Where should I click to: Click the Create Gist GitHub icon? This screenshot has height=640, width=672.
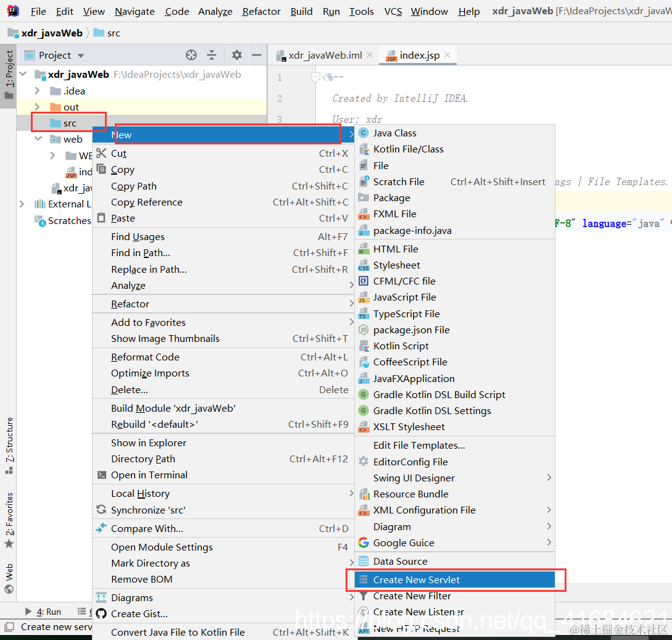[101, 614]
